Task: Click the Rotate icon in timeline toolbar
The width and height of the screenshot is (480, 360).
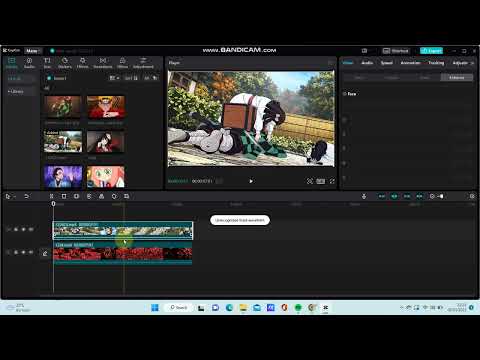Action: point(114,196)
